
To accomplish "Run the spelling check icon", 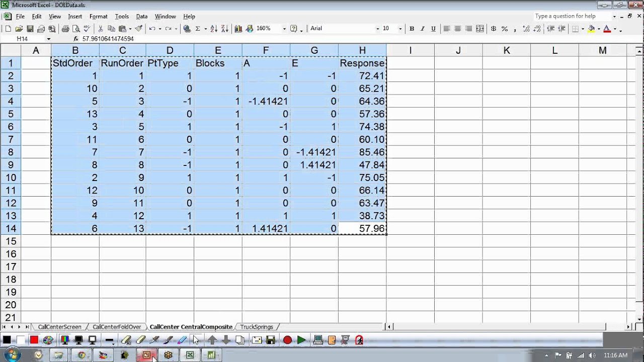I will point(87,29).
